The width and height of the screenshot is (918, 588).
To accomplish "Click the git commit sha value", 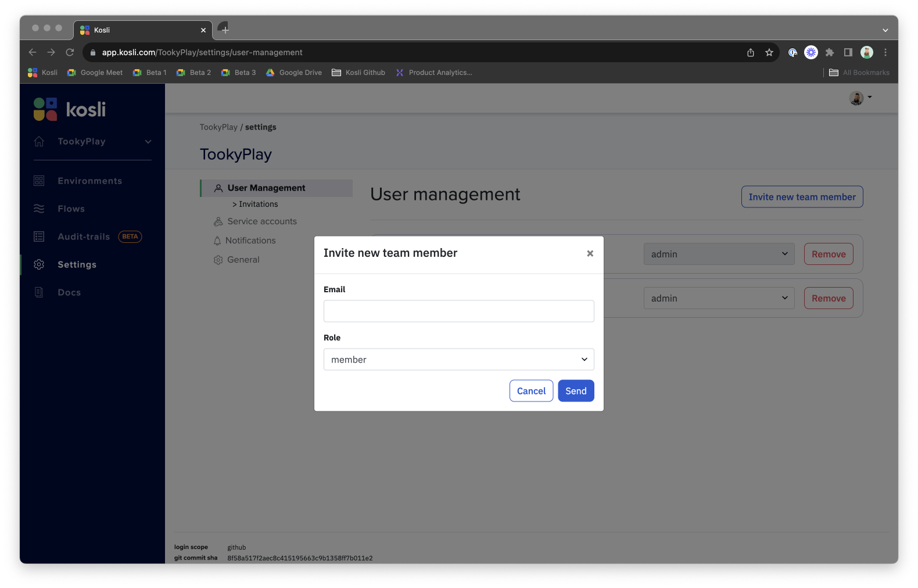I will (300, 558).
